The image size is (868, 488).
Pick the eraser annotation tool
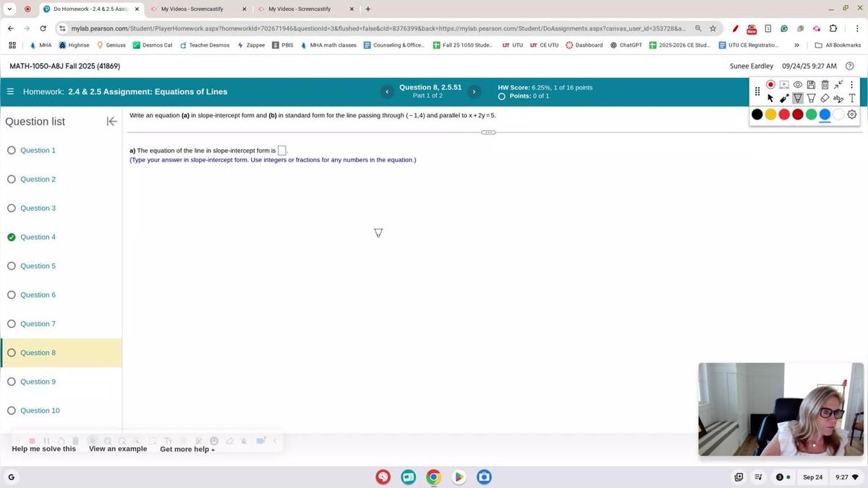825,98
